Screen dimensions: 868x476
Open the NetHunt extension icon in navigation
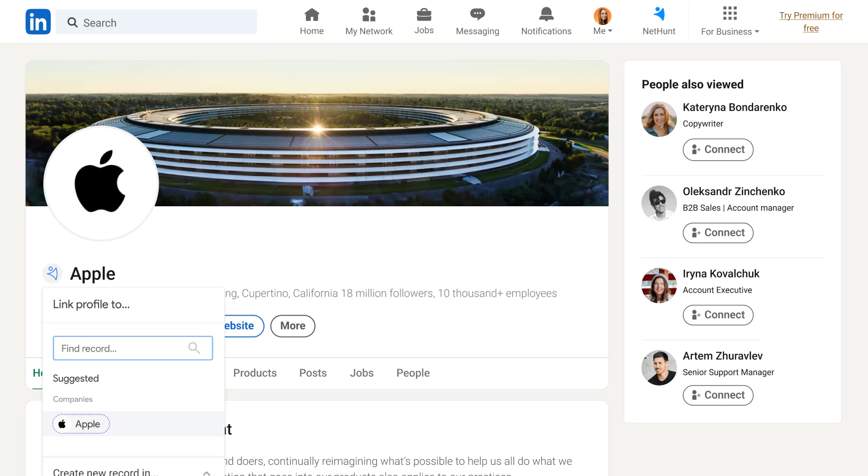click(x=659, y=22)
